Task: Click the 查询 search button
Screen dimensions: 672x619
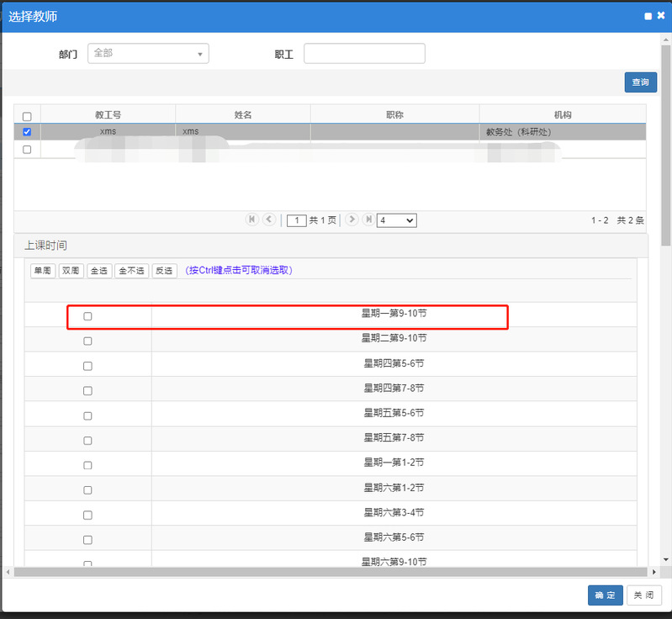Action: (x=640, y=82)
